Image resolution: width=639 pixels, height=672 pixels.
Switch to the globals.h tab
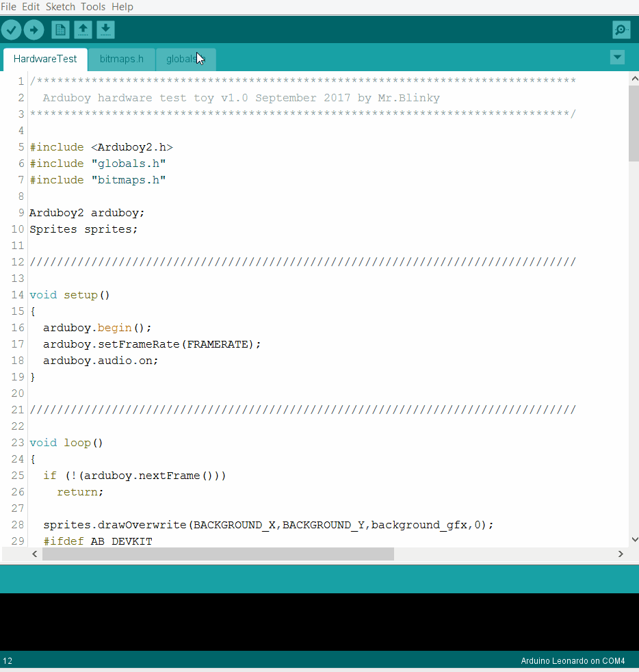point(182,59)
